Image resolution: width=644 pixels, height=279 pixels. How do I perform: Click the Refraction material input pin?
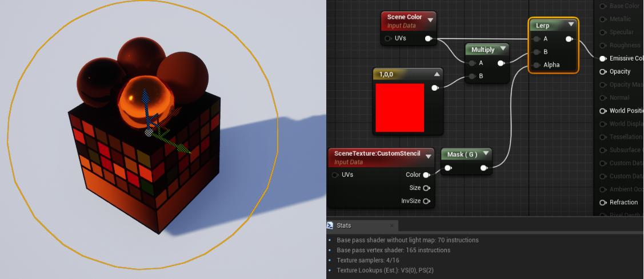click(x=602, y=203)
